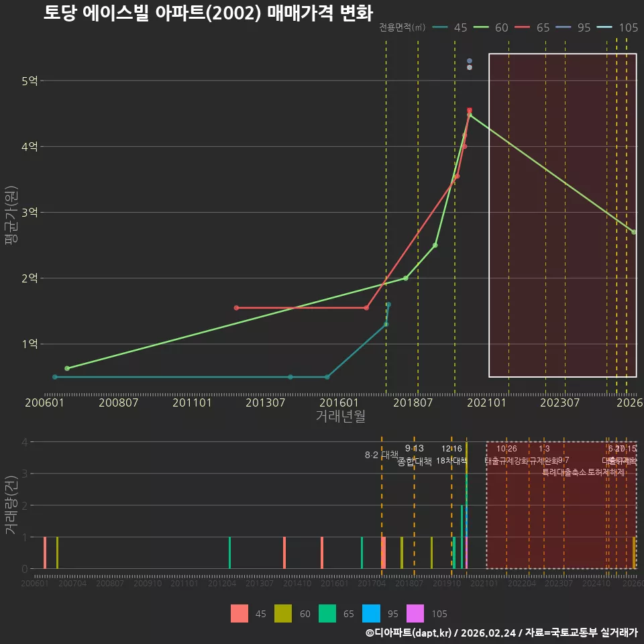
Task: Click the 1억 y-axis label
Action: pyautogui.click(x=30, y=343)
